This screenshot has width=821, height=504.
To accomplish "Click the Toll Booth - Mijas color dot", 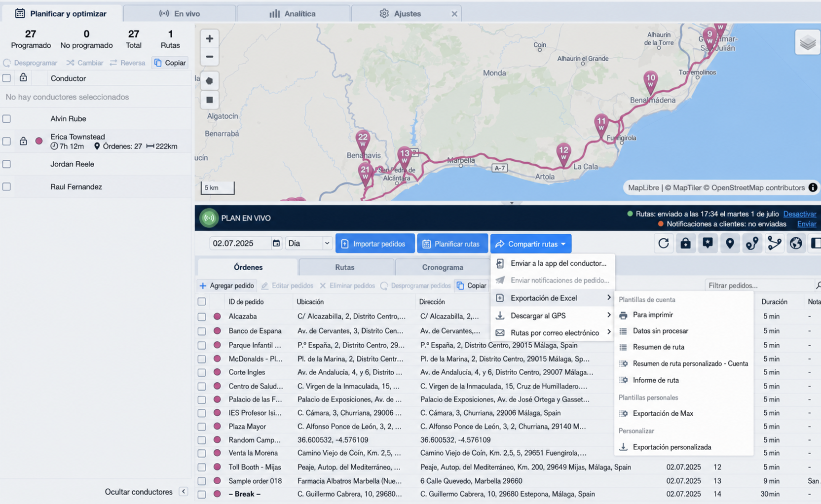I will point(217,467).
